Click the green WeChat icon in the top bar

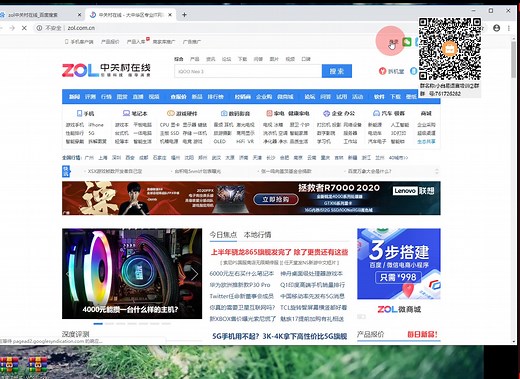[x=407, y=42]
